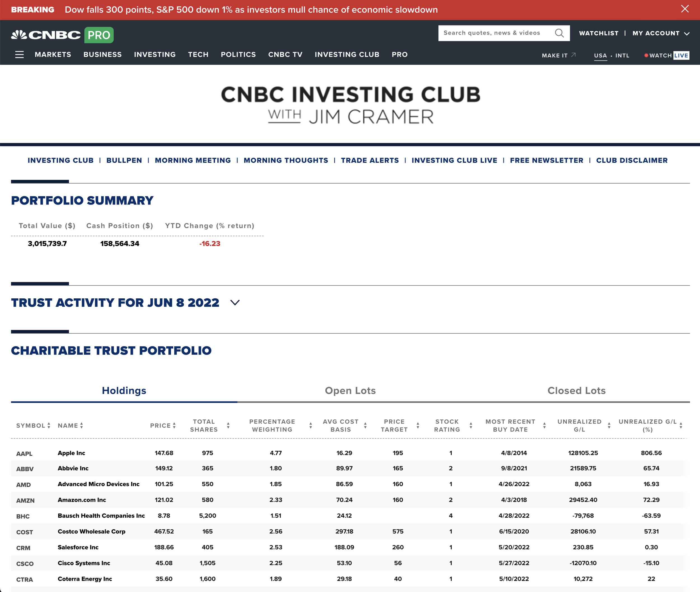Click the search magnifier icon
This screenshot has width=700, height=592.
pyautogui.click(x=559, y=33)
